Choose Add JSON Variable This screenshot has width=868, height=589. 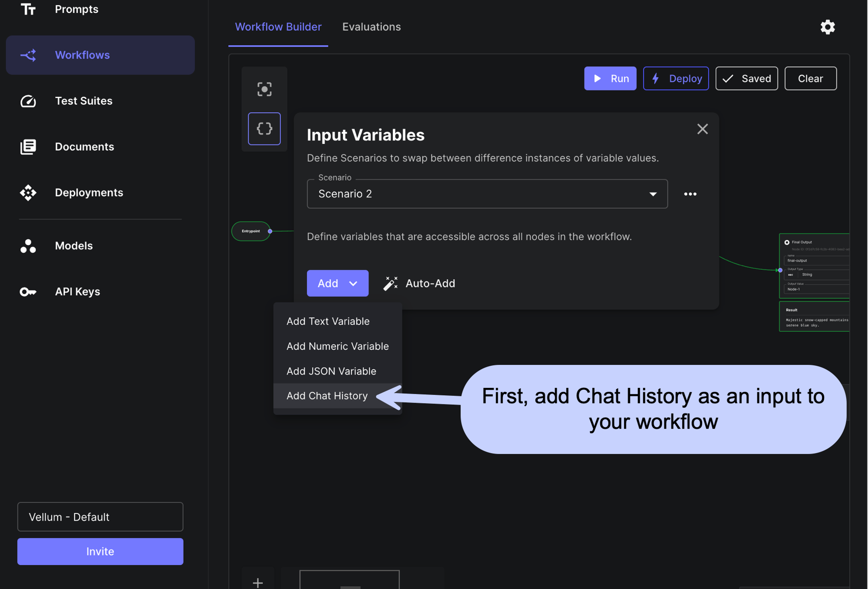click(338, 371)
